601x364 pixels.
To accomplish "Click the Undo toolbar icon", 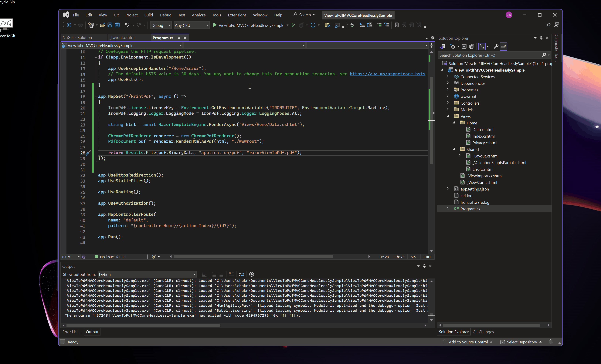I will click(x=127, y=25).
